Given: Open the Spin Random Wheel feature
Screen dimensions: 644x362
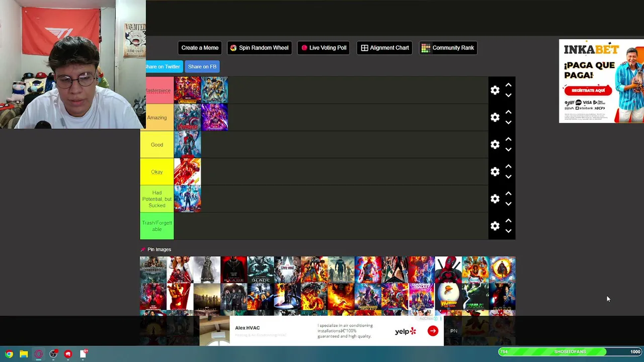Looking at the screenshot, I should (259, 48).
